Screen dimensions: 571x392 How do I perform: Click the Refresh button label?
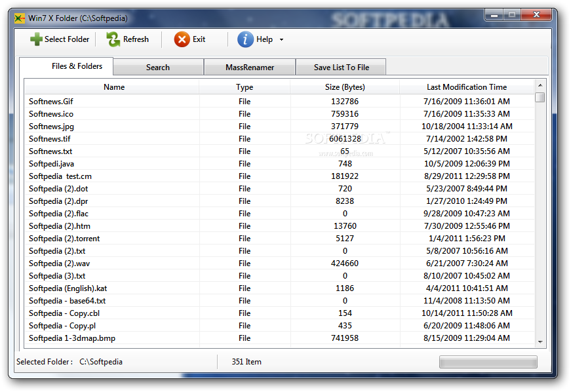tap(136, 39)
